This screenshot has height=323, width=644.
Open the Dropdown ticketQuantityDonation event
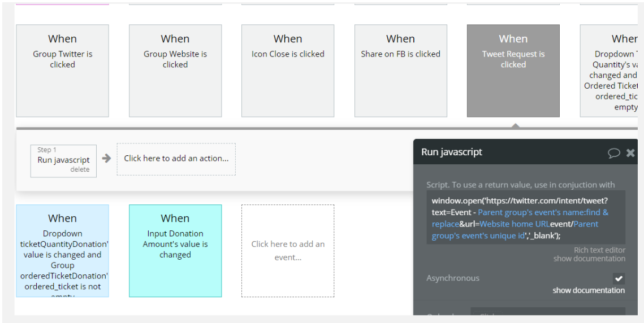pos(62,250)
